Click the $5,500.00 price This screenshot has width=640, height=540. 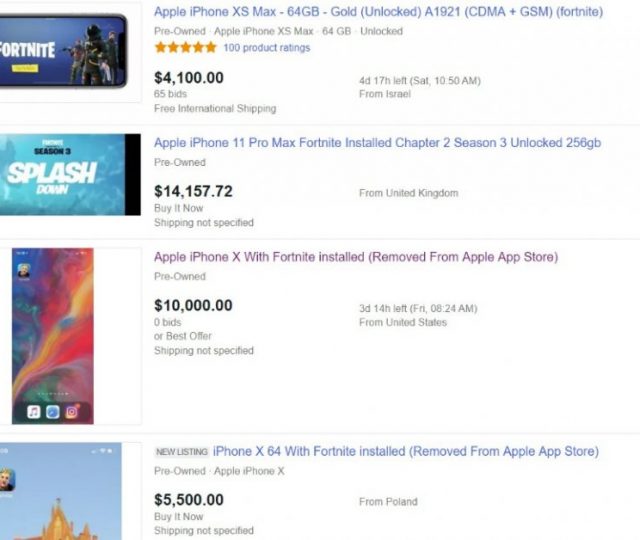tap(189, 500)
